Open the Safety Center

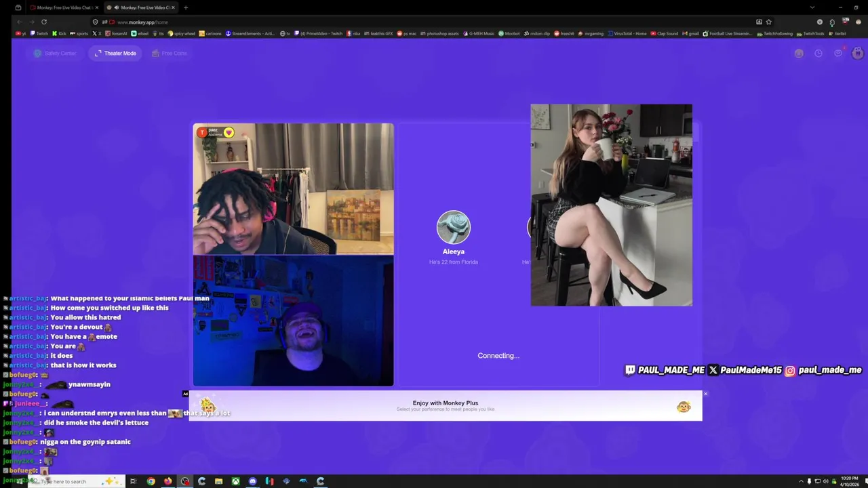[x=55, y=53]
